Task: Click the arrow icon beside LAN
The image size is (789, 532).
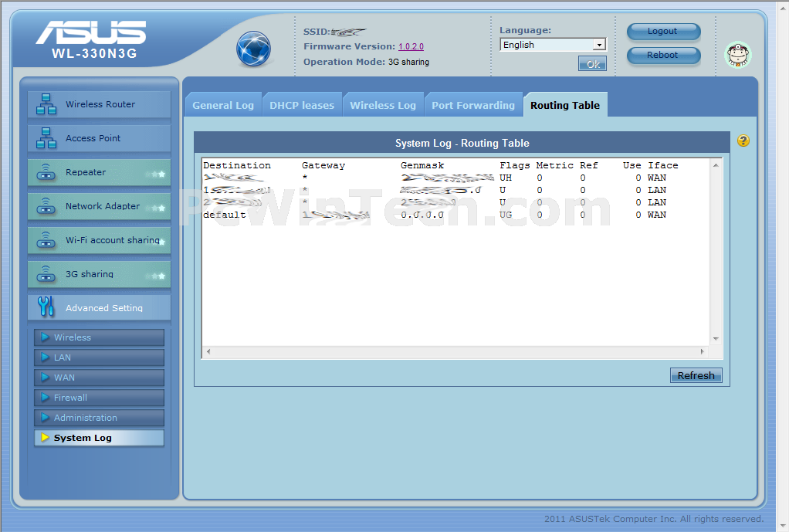Action: tap(45, 357)
